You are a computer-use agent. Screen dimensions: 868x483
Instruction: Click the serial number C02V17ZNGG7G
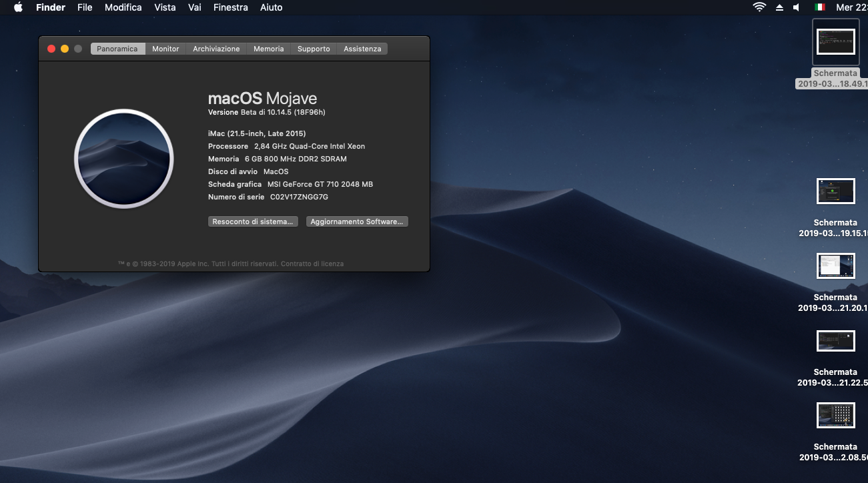click(x=299, y=197)
